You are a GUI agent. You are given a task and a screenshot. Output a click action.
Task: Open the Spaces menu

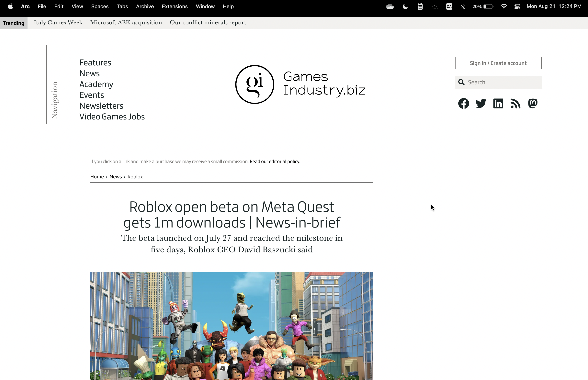click(x=100, y=6)
